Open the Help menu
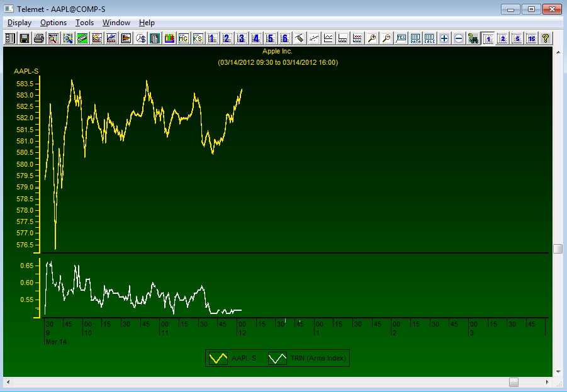This screenshot has width=567, height=392. pyautogui.click(x=147, y=23)
